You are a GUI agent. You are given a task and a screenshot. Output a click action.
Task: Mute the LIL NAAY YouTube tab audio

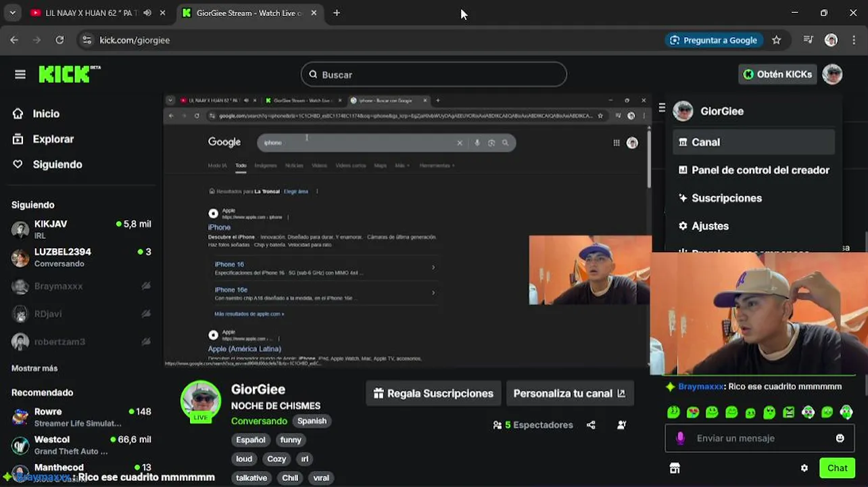[147, 13]
